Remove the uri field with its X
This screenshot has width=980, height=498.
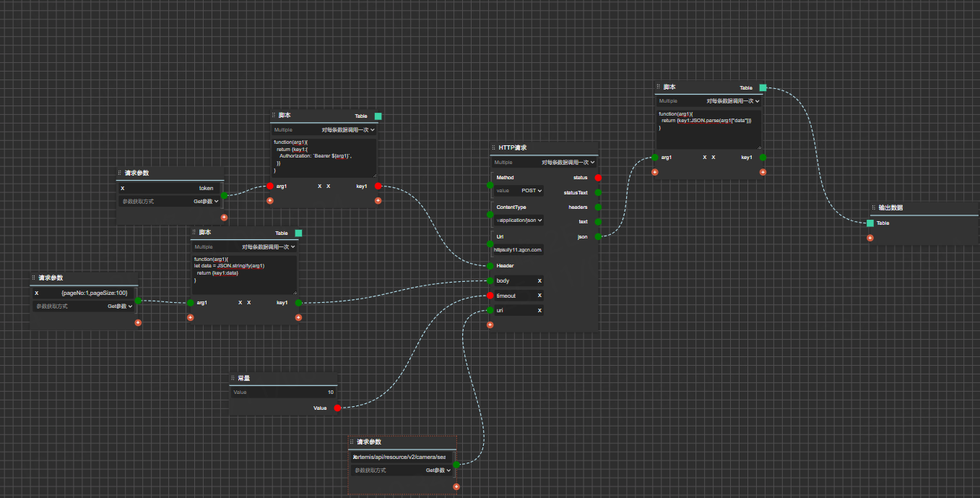click(539, 310)
